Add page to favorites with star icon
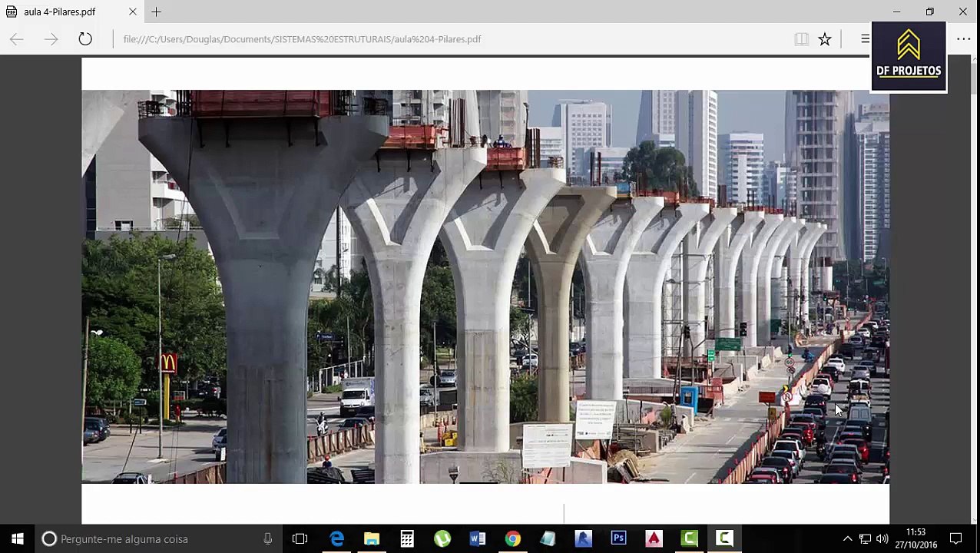The height and width of the screenshot is (553, 980). pyautogui.click(x=824, y=39)
